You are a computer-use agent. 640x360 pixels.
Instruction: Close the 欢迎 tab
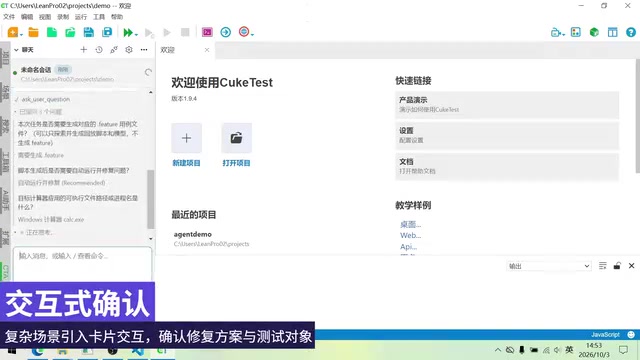[207, 50]
